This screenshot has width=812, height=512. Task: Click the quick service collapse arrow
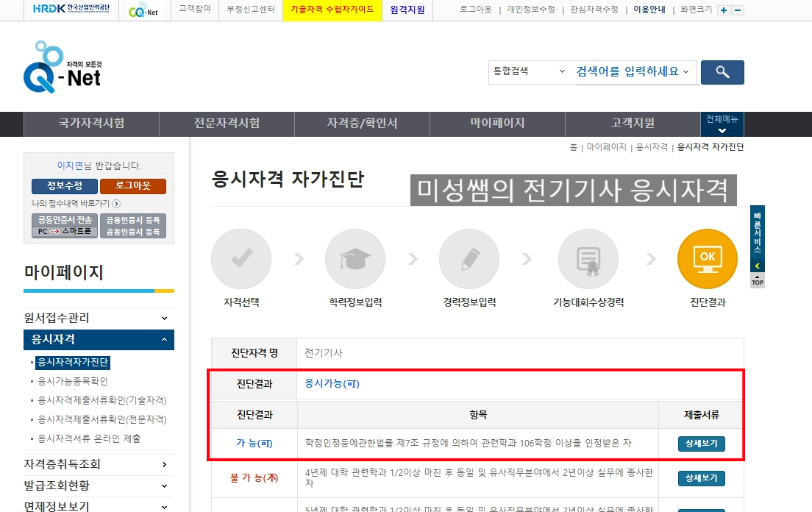tap(757, 266)
